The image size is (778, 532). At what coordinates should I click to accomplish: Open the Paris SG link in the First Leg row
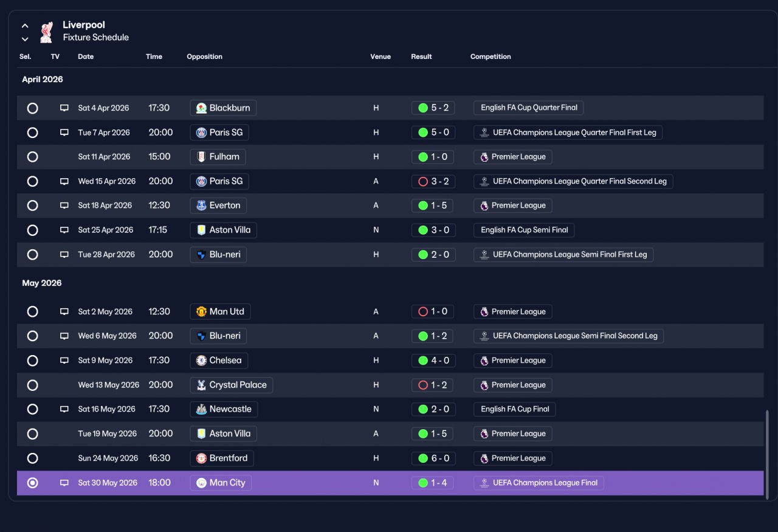(219, 133)
